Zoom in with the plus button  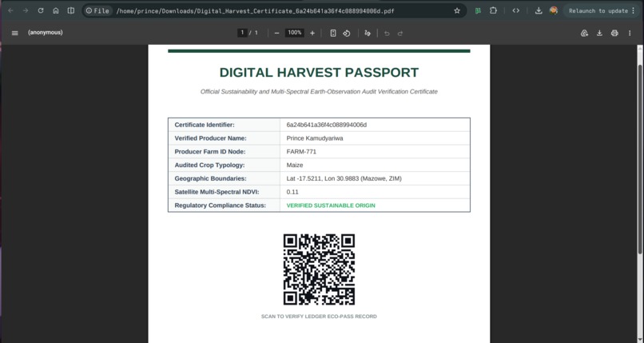(x=312, y=33)
